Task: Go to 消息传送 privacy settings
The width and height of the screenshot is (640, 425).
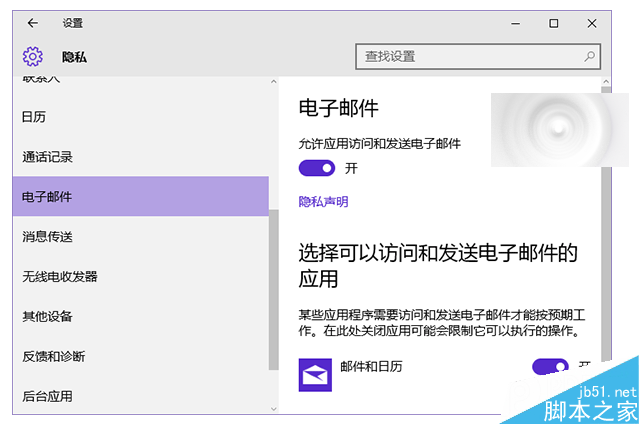Action: [48, 237]
